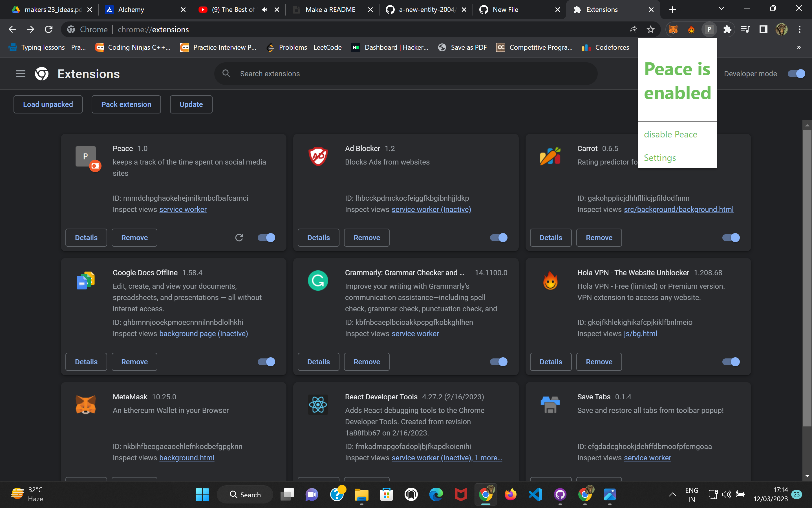Reload the Peace extension
This screenshot has width=812, height=508.
(x=239, y=238)
